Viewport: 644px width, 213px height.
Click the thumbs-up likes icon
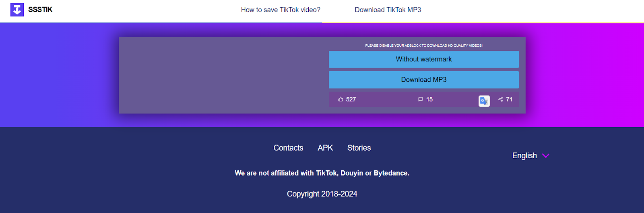(341, 99)
